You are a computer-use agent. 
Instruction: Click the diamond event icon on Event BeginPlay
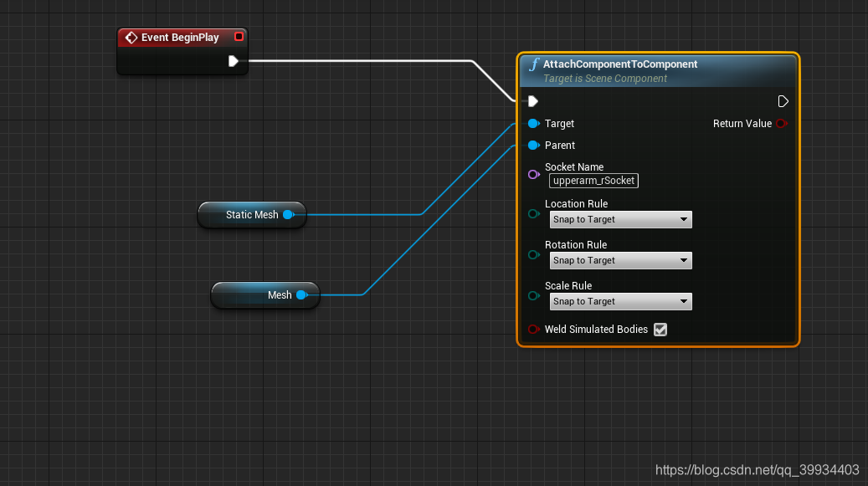[131, 37]
